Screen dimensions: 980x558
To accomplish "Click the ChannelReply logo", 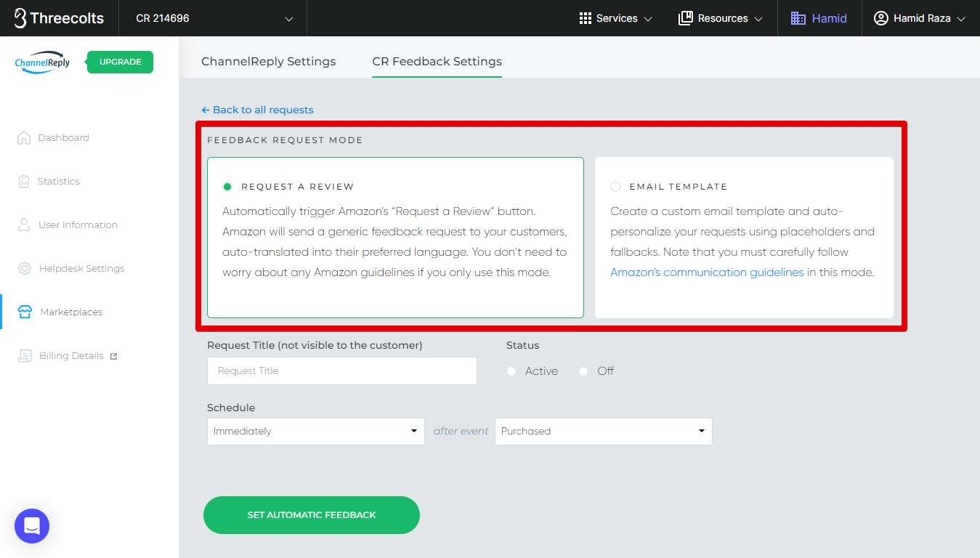I will click(43, 62).
